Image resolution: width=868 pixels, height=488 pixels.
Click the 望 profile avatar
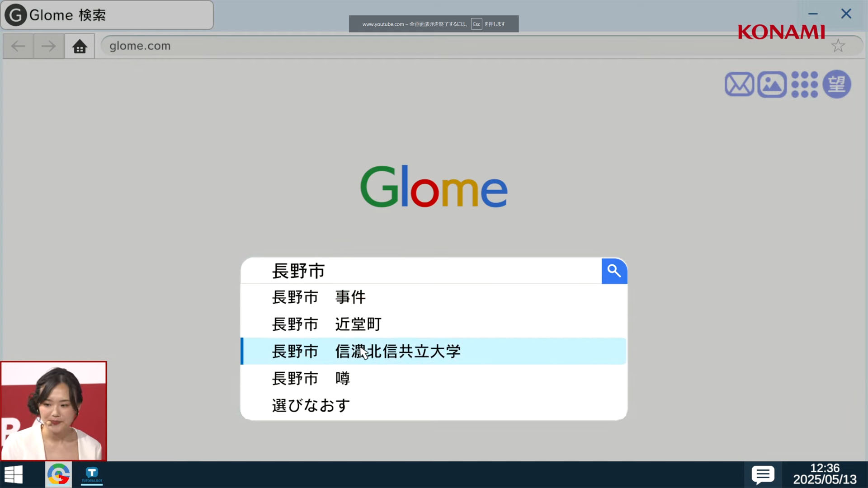[x=837, y=84]
